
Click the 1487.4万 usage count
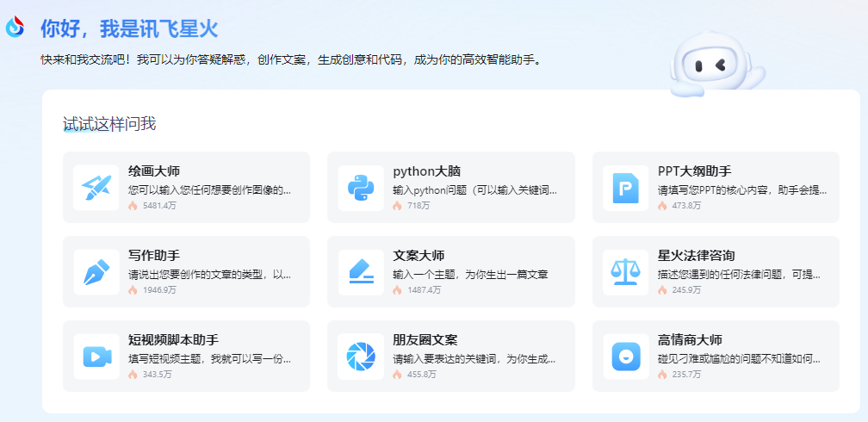[x=424, y=289]
